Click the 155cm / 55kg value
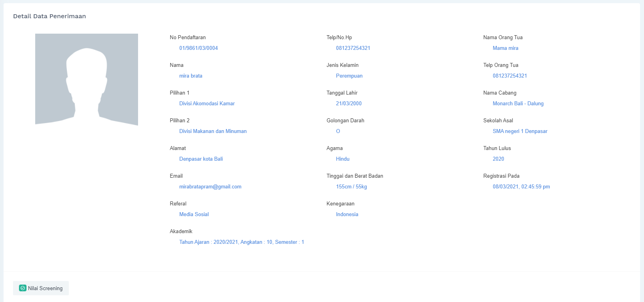The height and width of the screenshot is (302, 644). [351, 186]
